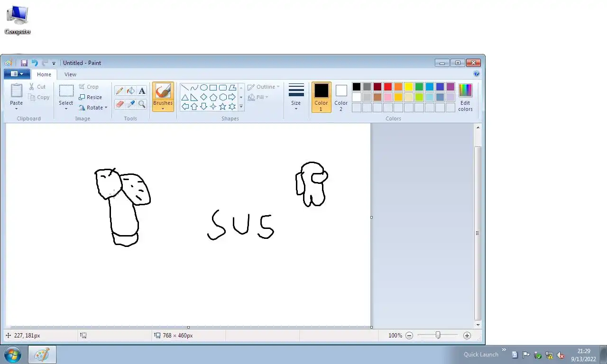Open the Windows Start orb

pos(12,354)
